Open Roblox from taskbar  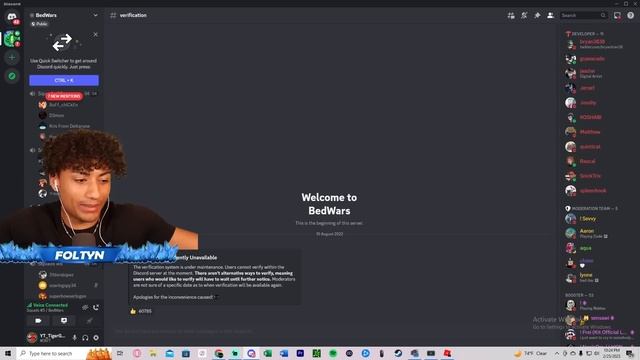(447, 353)
